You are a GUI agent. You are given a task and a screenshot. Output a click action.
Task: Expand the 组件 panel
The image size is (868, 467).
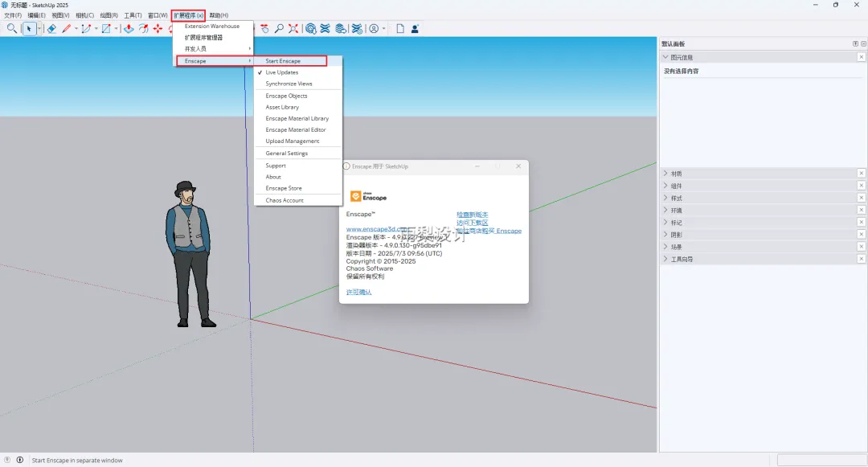pyautogui.click(x=666, y=186)
